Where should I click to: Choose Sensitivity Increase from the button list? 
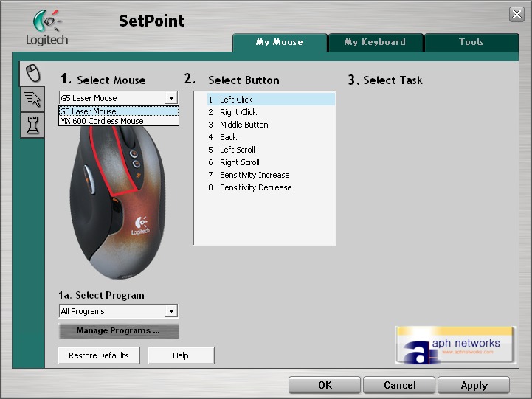point(255,175)
